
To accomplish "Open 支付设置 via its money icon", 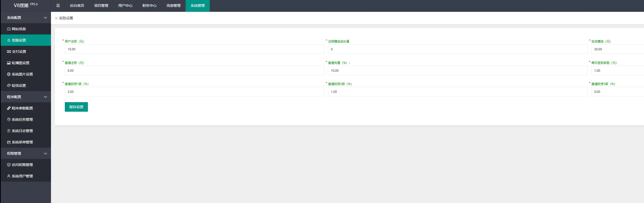I will tap(9, 52).
